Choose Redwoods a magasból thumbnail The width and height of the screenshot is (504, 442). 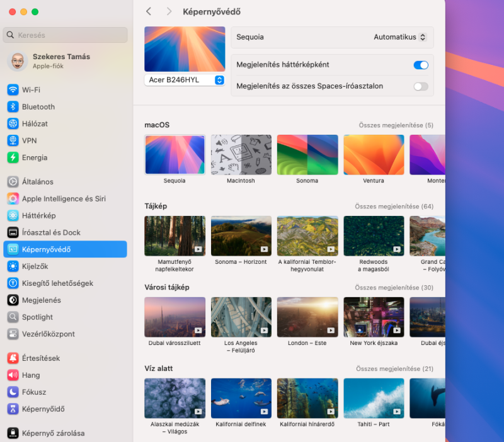374,235
